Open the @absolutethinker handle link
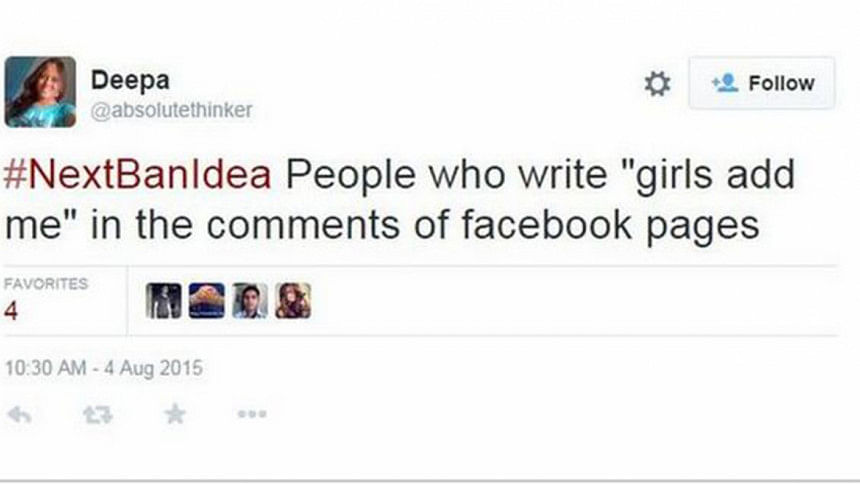The height and width of the screenshot is (484, 860). [171, 111]
